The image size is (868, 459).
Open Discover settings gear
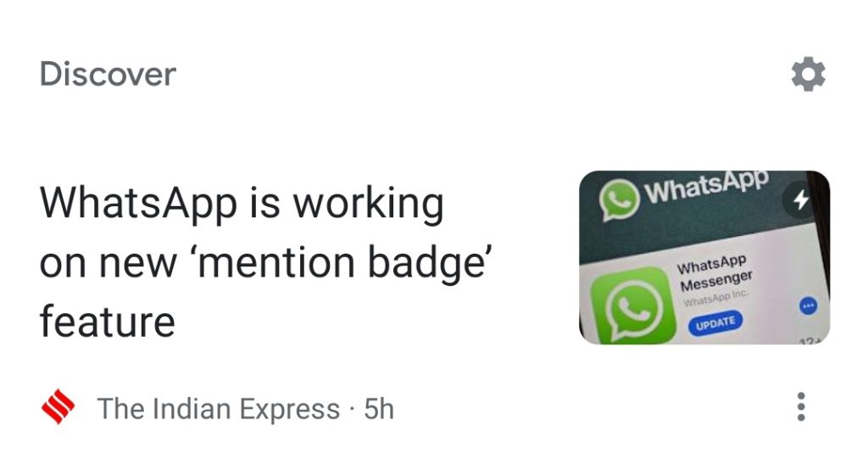coord(808,74)
